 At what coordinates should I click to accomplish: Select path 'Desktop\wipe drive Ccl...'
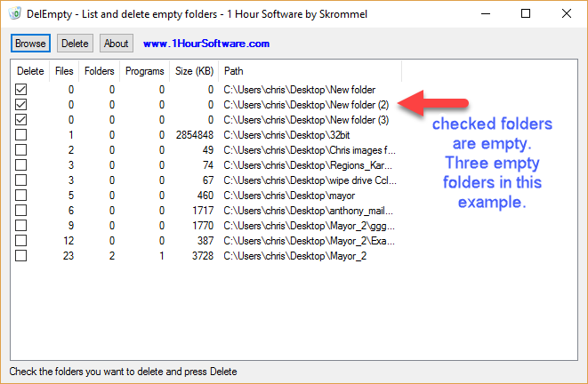pyautogui.click(x=310, y=180)
